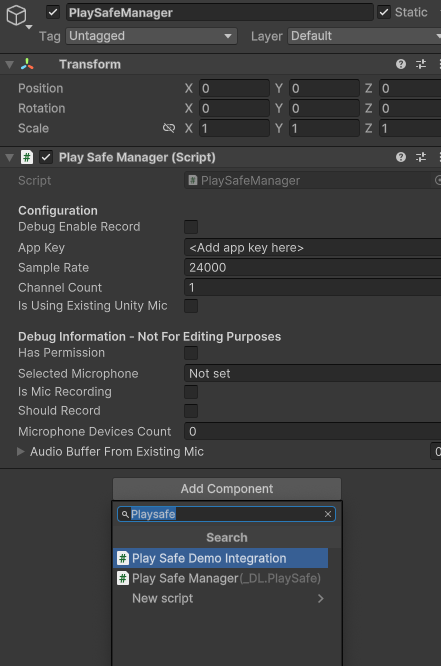Image resolution: width=441 pixels, height=666 pixels.
Task: Click the Sample Rate label
Action: (x=54, y=268)
